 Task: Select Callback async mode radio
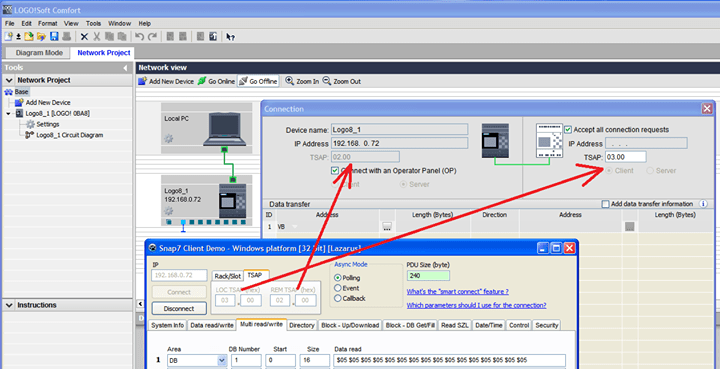tap(338, 298)
